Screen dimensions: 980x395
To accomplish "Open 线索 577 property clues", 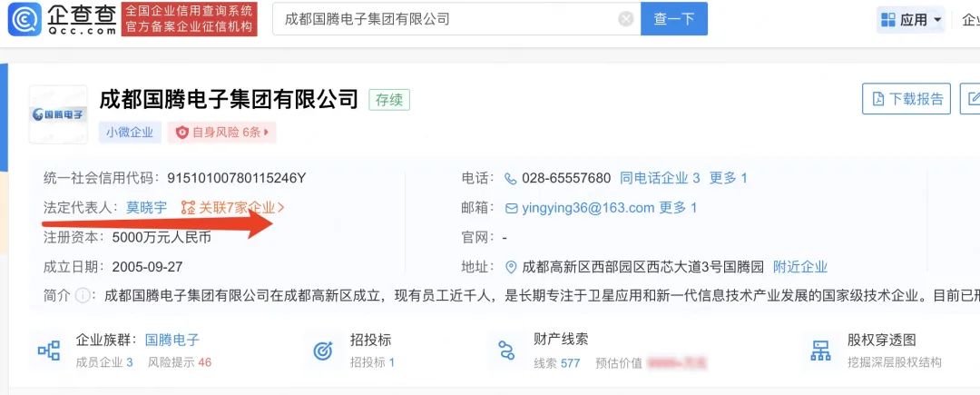I will coord(557,363).
